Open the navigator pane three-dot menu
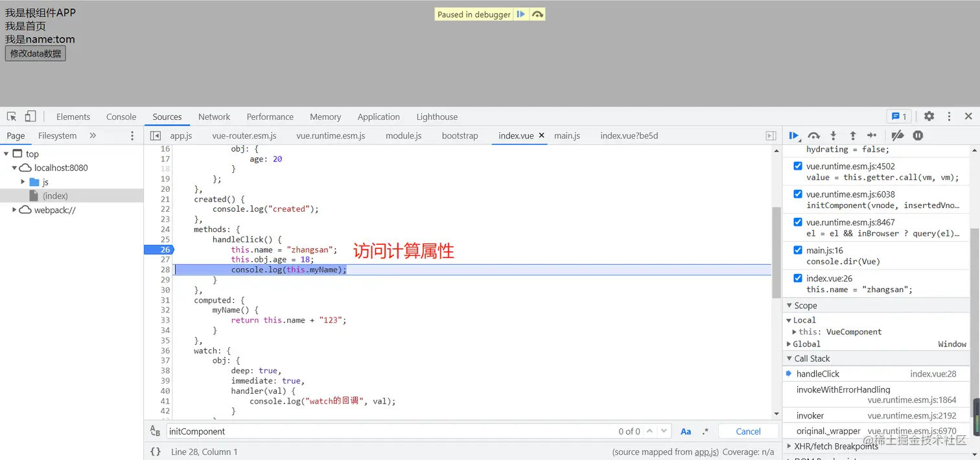 tap(132, 135)
